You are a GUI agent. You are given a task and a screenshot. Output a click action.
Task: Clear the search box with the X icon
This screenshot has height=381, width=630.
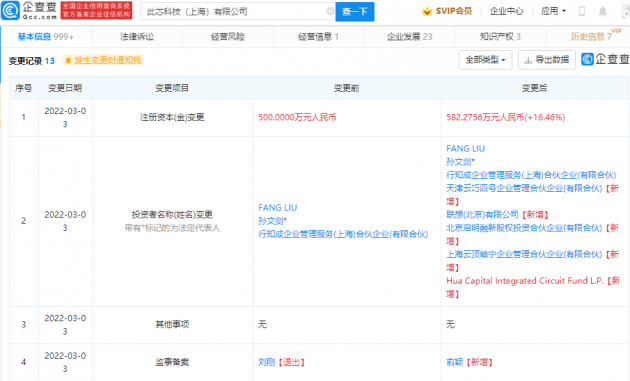pyautogui.click(x=330, y=11)
